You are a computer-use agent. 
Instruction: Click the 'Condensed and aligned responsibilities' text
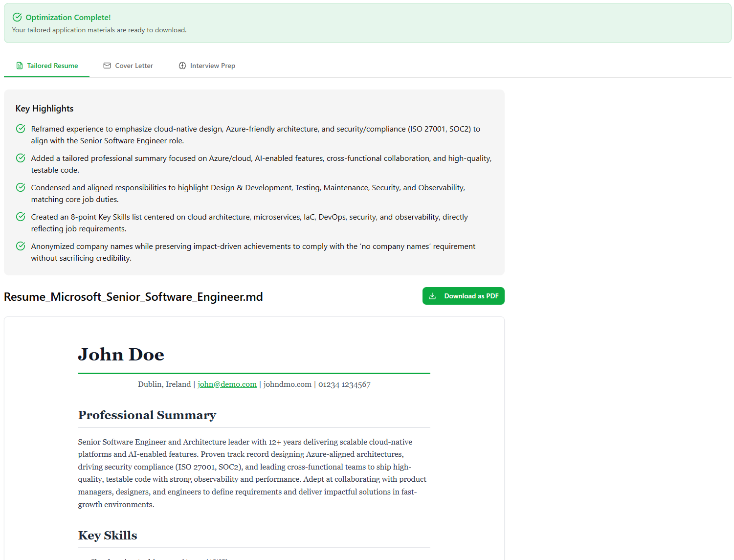click(x=248, y=193)
